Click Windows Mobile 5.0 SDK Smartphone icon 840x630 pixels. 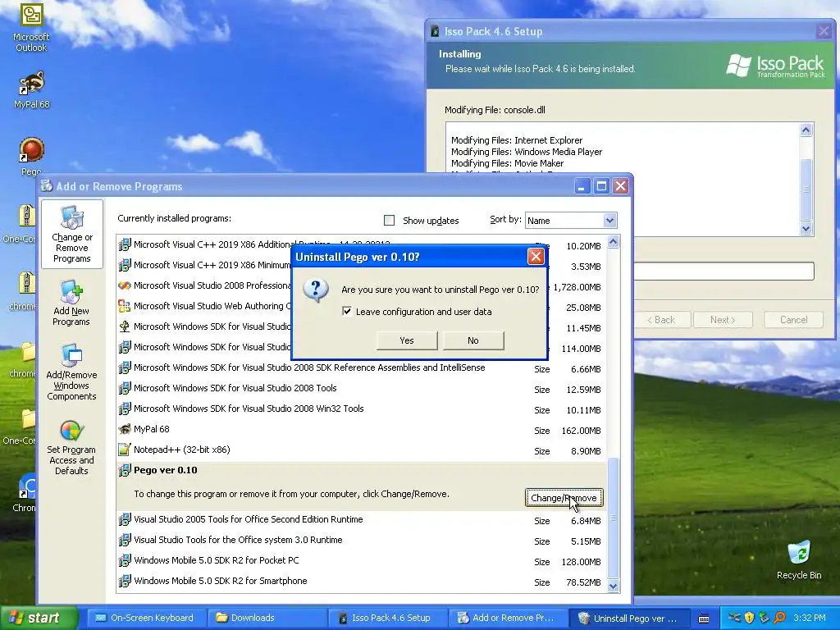point(125,581)
